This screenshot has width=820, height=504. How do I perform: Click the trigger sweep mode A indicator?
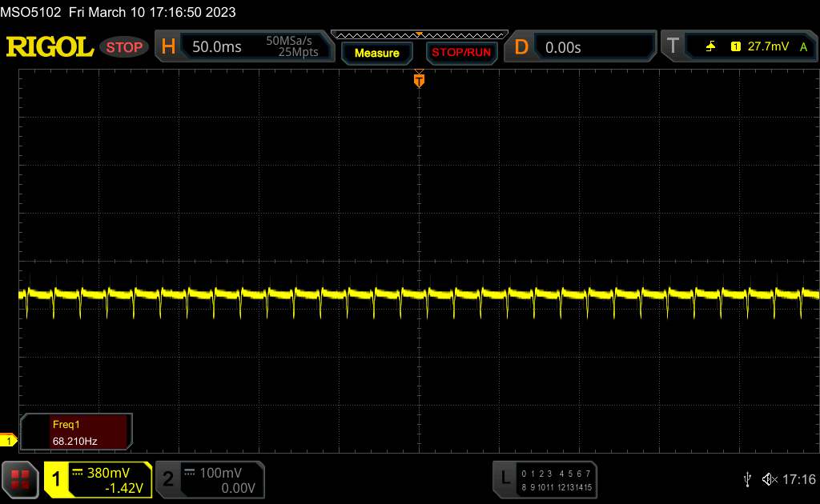tap(804, 47)
